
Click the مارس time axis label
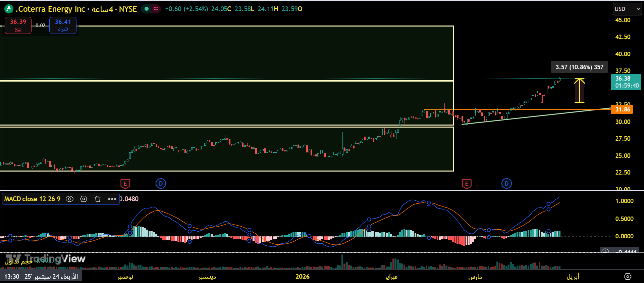[475, 277]
